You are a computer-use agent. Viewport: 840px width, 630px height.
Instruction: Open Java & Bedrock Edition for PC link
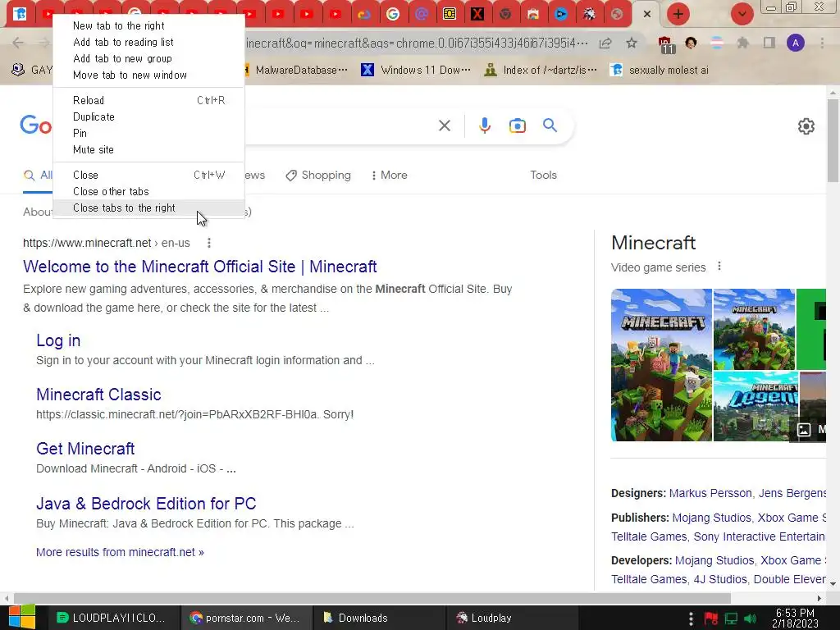pos(146,504)
